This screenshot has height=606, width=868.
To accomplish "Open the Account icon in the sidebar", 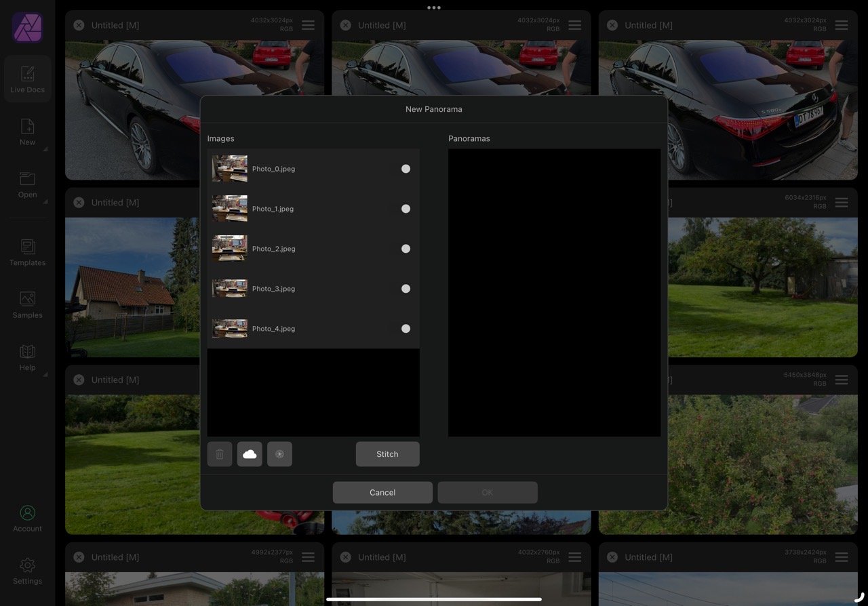I will tap(27, 519).
